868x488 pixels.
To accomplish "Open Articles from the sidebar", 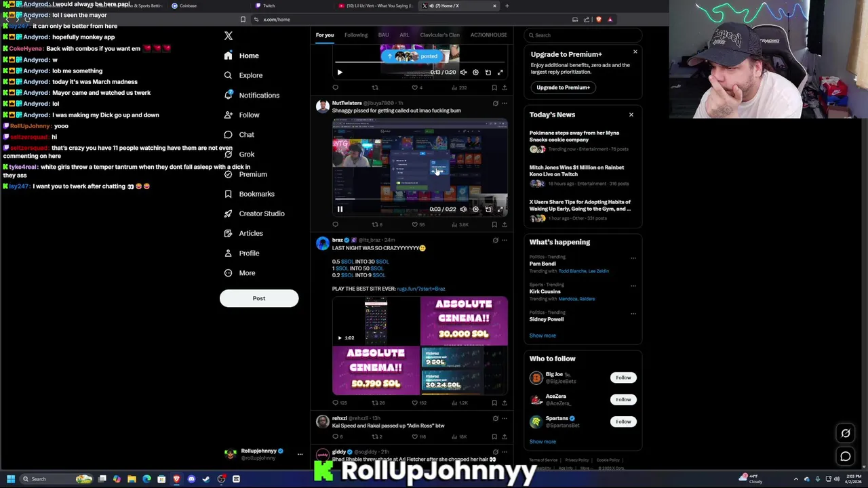I will point(243,233).
